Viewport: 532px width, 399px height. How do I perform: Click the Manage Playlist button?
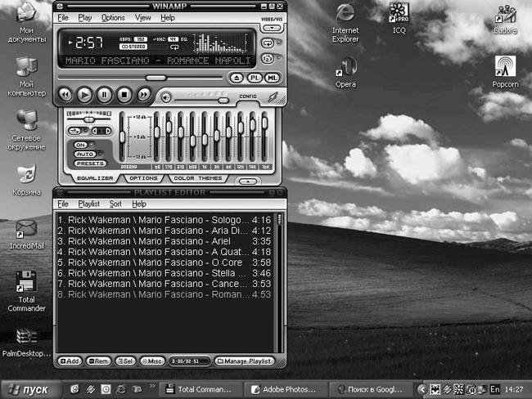pyautogui.click(x=244, y=361)
